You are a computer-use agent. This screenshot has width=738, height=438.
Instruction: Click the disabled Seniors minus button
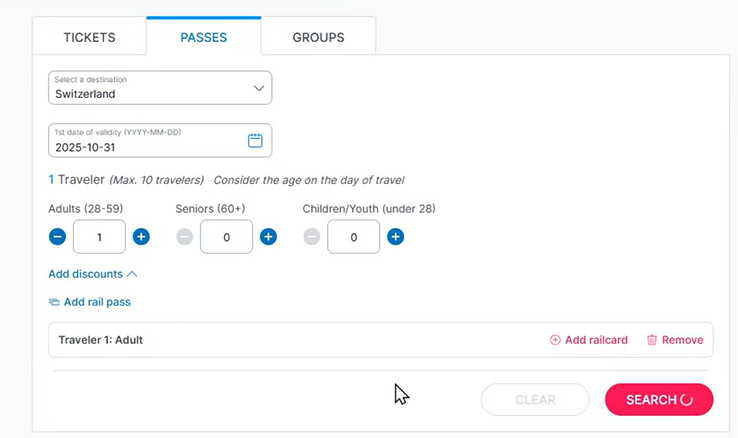point(184,237)
